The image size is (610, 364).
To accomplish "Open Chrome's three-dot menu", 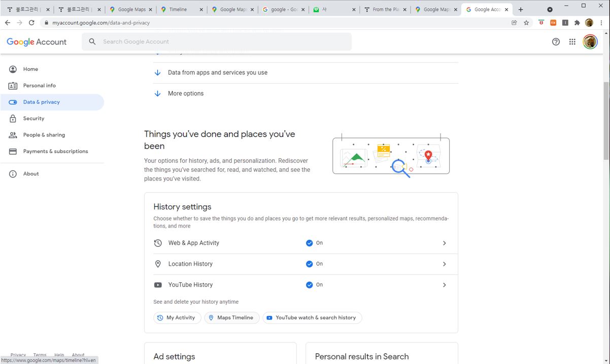I will coord(601,23).
